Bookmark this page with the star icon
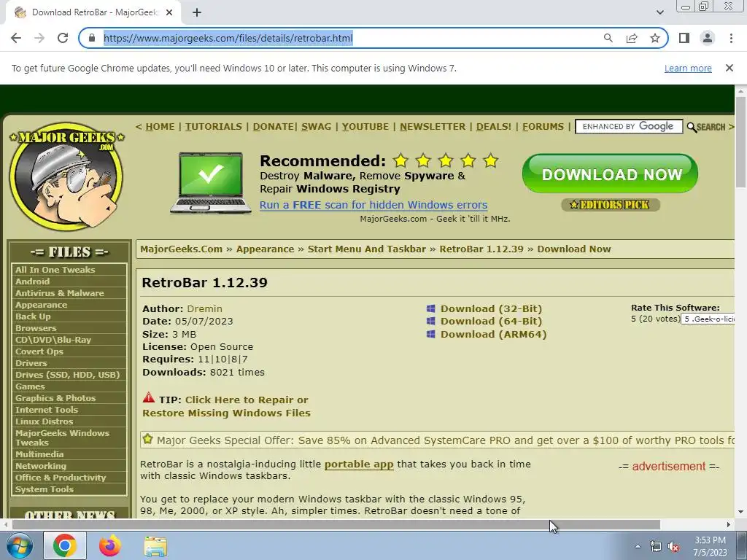 (655, 38)
